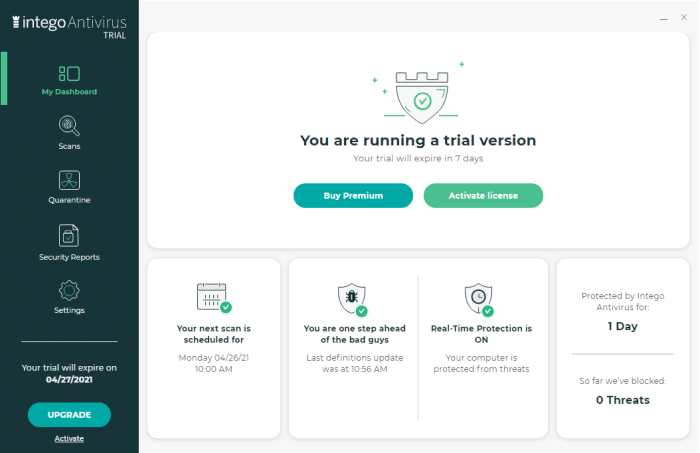Click the Buy Premium button
This screenshot has width=700, height=453.
pos(353,195)
